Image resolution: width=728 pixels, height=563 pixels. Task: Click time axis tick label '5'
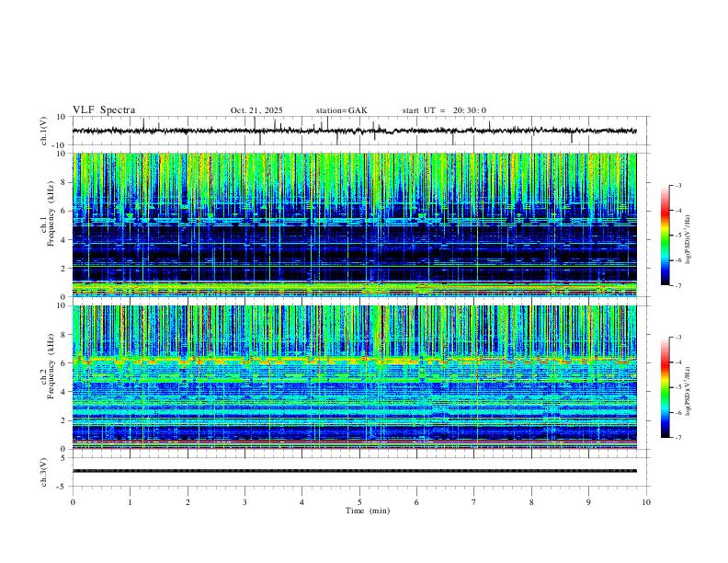pos(359,502)
